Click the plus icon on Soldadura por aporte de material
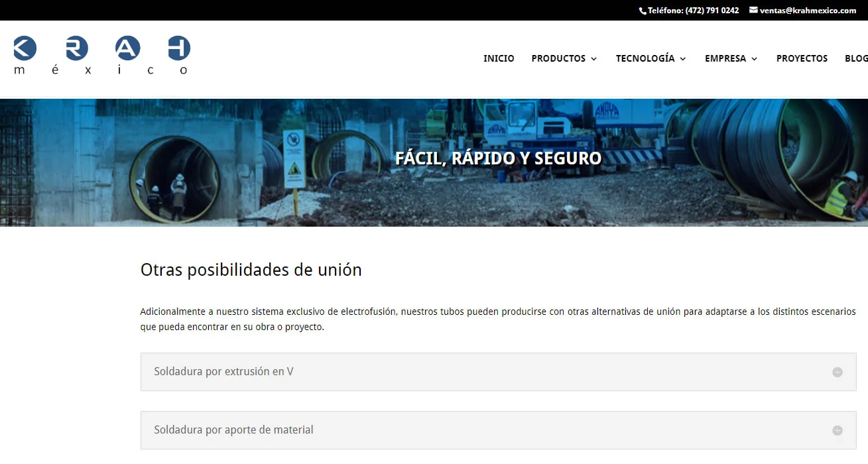Screen dimensions: 868x464 click(837, 431)
